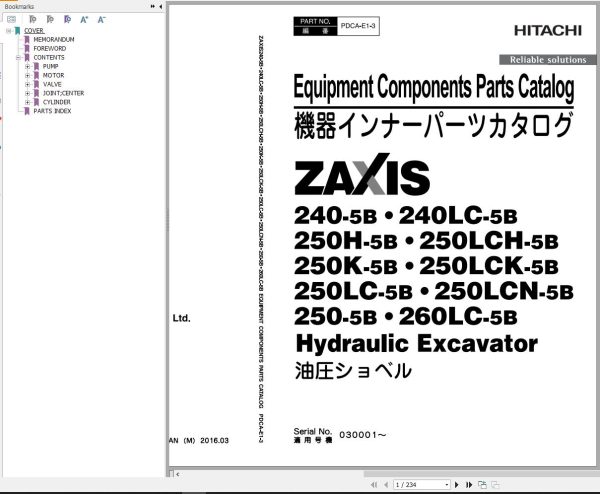Jump to the CYLINDER bookmark

[x=56, y=102]
